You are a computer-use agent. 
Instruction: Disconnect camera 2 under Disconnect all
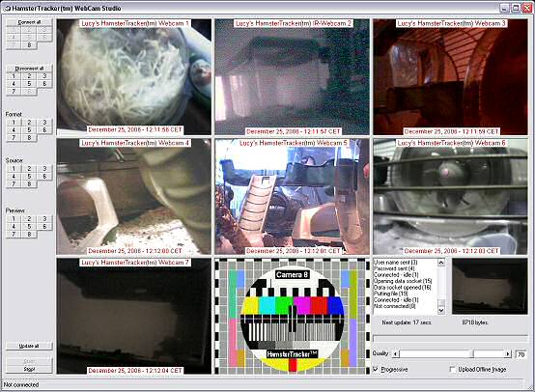[x=29, y=76]
